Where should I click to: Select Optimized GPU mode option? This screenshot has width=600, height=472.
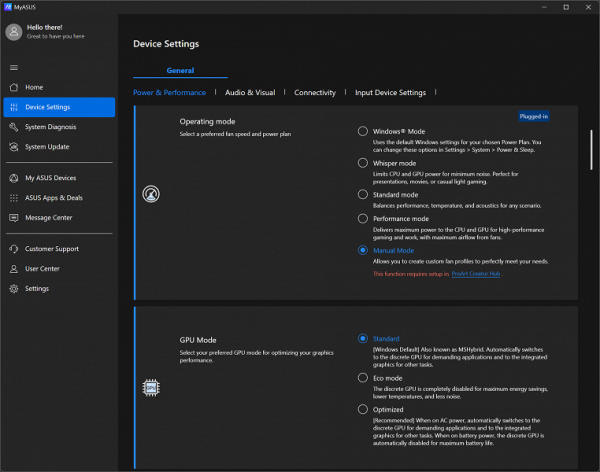[363, 410]
